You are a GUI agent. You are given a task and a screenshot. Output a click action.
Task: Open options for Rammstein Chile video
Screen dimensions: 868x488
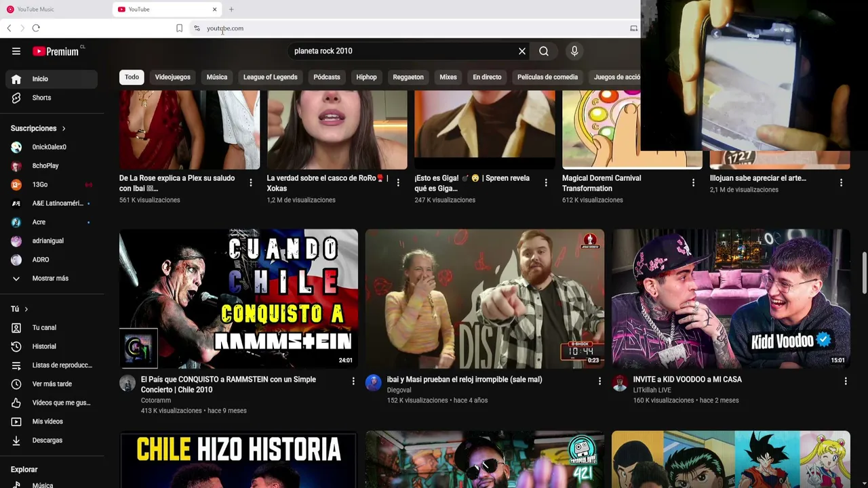point(353,381)
